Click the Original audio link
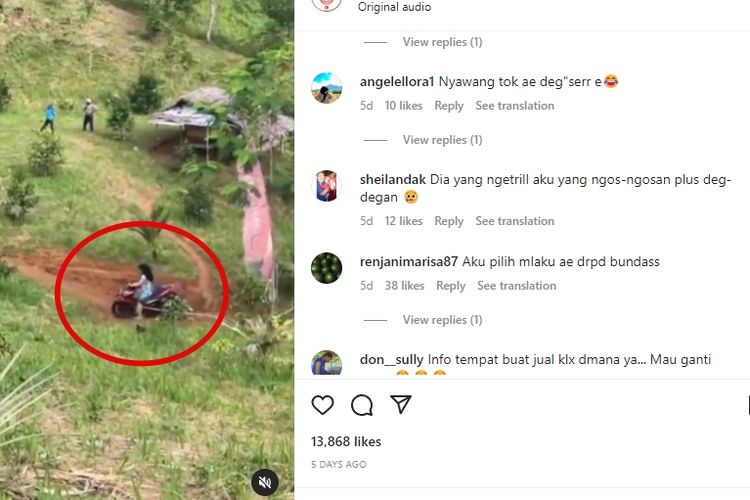The width and height of the screenshot is (750, 500). coord(394,7)
